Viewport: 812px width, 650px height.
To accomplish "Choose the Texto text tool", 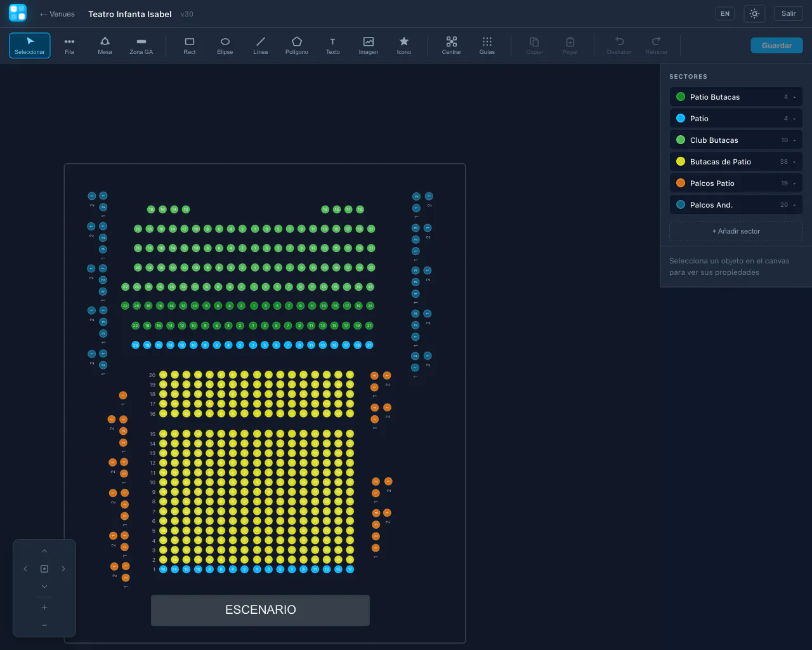I will [x=332, y=46].
